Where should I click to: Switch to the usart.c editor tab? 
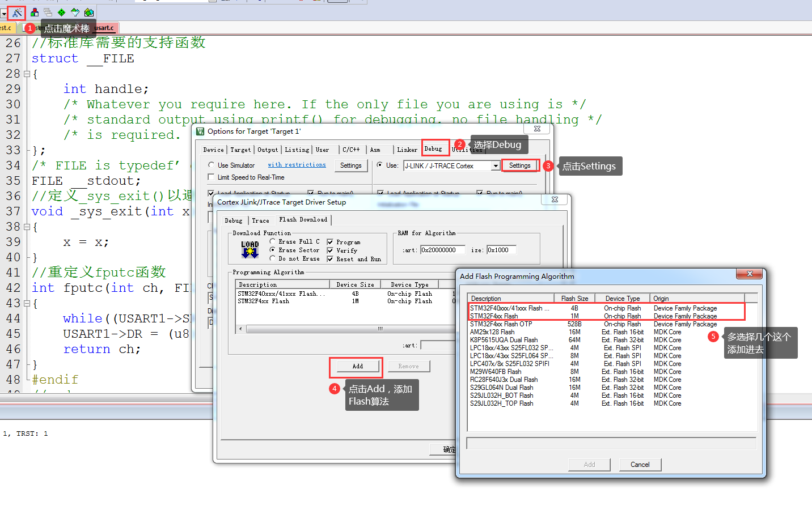(104, 27)
